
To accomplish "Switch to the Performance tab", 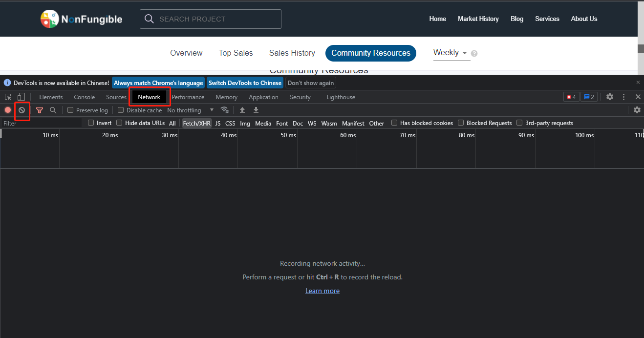I will 188,97.
